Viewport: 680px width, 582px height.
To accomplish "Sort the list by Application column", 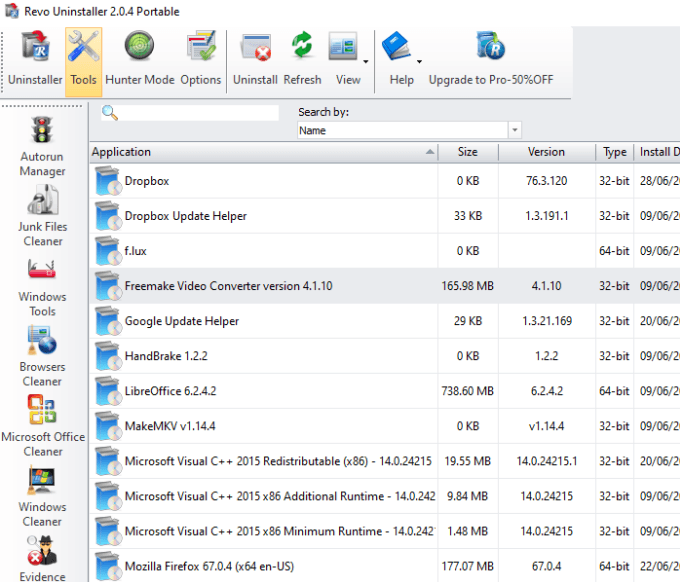I will coord(260,152).
